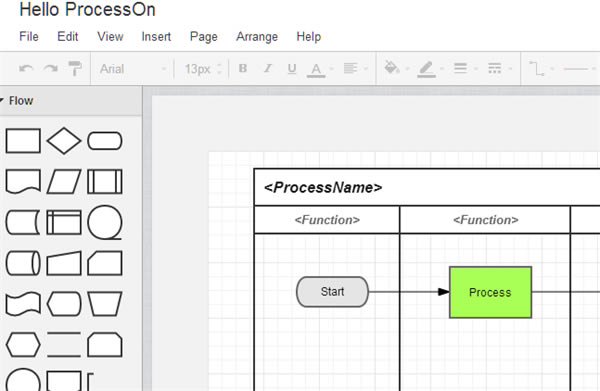
Task: Click the Undo arrow icon
Action: point(26,69)
